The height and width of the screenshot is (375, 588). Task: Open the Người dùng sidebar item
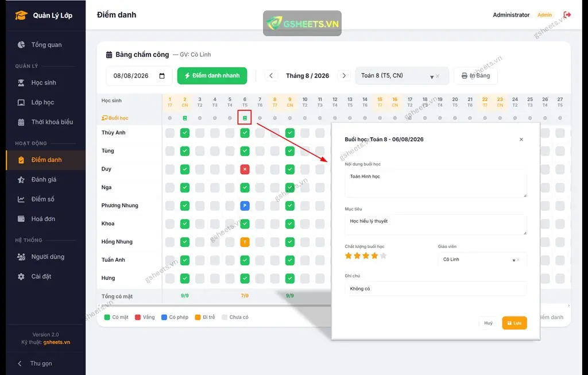46,257
